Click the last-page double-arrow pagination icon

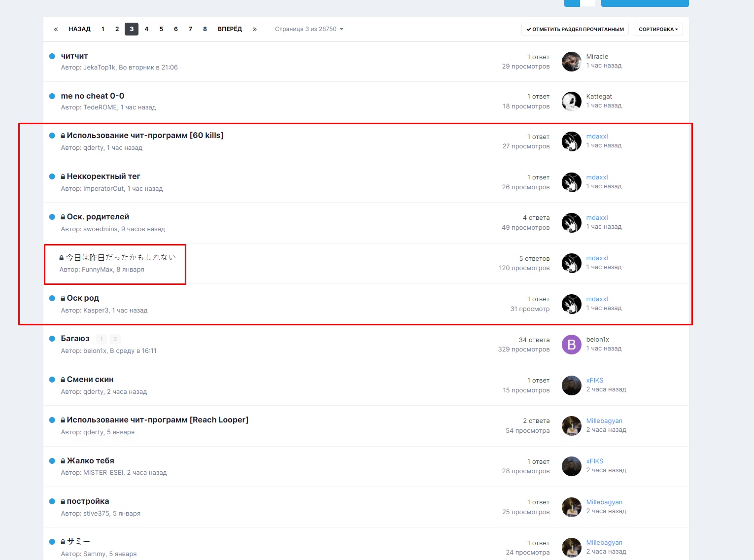click(x=255, y=29)
